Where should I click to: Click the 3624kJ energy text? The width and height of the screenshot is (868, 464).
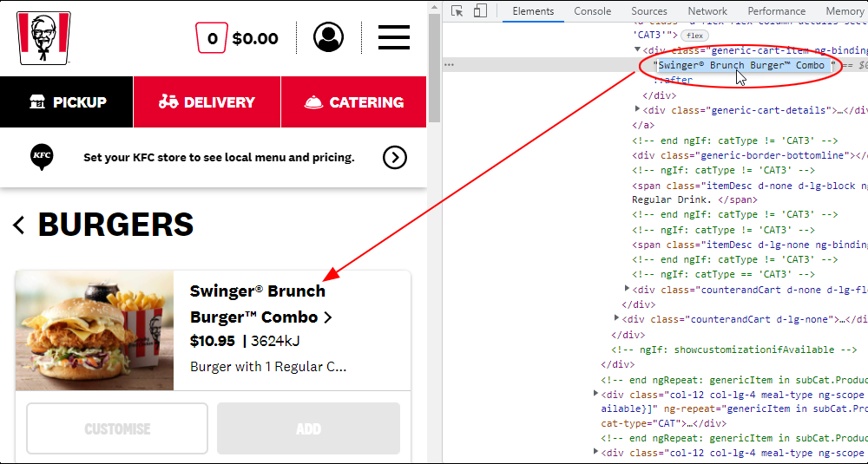coord(275,341)
